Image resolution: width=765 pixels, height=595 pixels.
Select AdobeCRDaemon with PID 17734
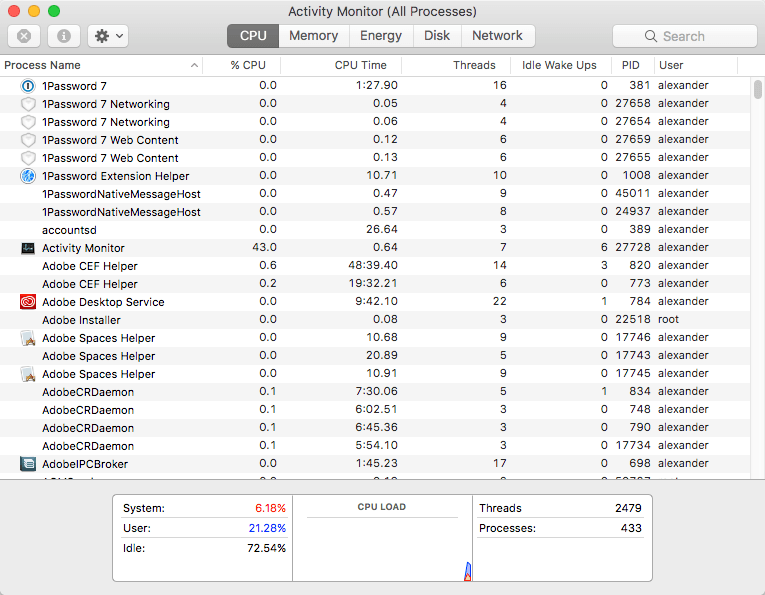coord(375,446)
